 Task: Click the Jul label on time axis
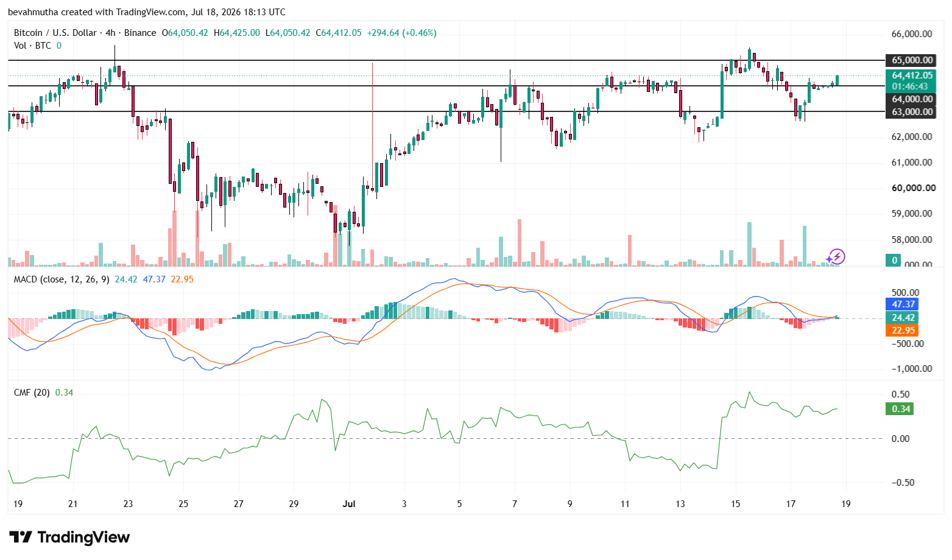[349, 504]
